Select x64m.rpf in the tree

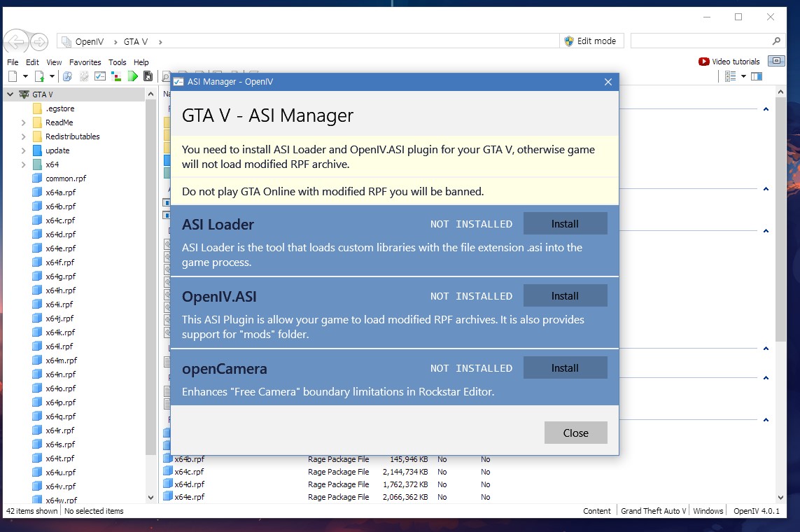coord(61,360)
